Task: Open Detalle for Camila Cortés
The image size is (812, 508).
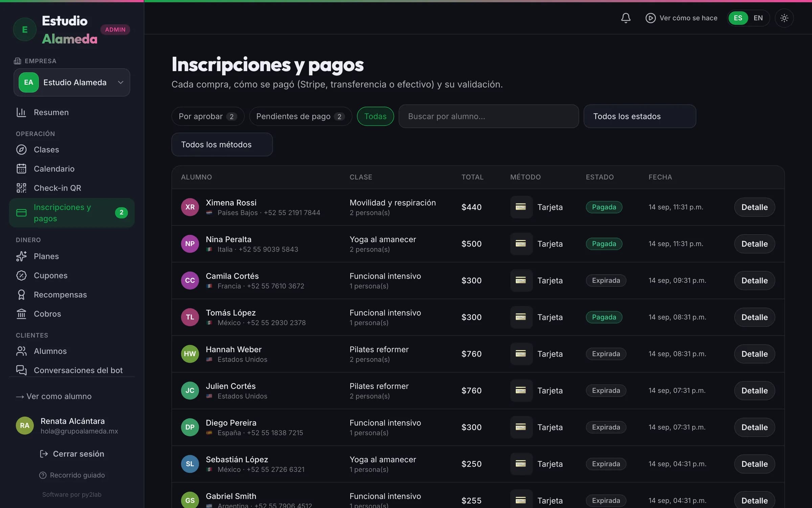Action: [754, 280]
